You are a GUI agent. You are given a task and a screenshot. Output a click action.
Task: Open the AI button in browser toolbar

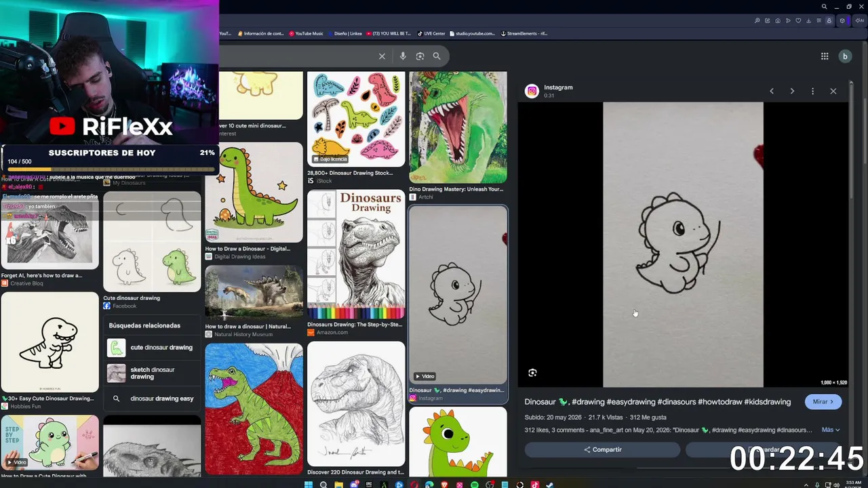click(859, 20)
